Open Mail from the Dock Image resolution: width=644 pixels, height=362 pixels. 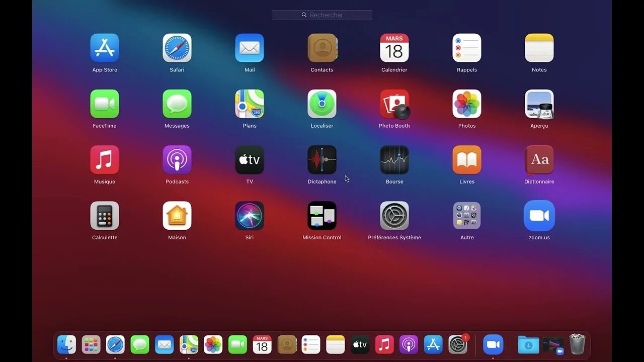[x=165, y=344]
